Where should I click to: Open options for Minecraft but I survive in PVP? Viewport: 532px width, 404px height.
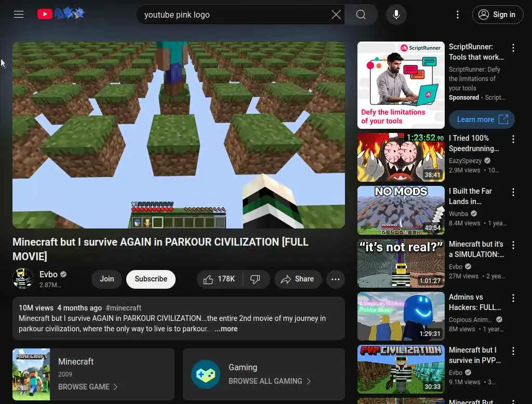point(513,351)
